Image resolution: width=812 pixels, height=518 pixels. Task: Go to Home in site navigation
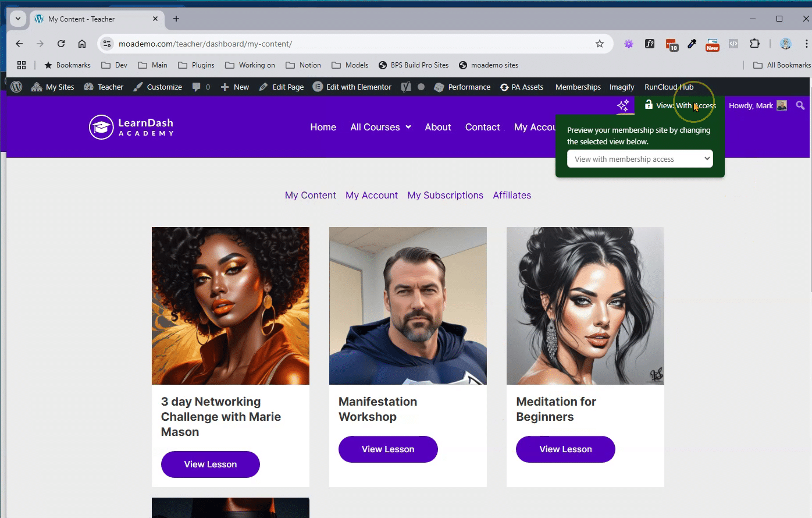pyautogui.click(x=323, y=127)
